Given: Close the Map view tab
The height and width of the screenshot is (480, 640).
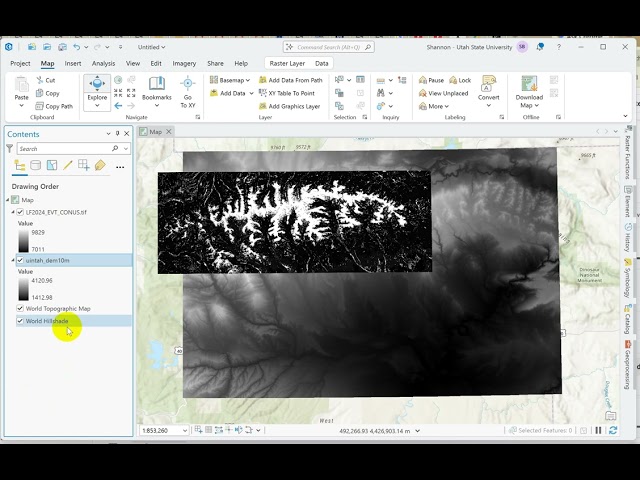Looking at the screenshot, I should [169, 131].
